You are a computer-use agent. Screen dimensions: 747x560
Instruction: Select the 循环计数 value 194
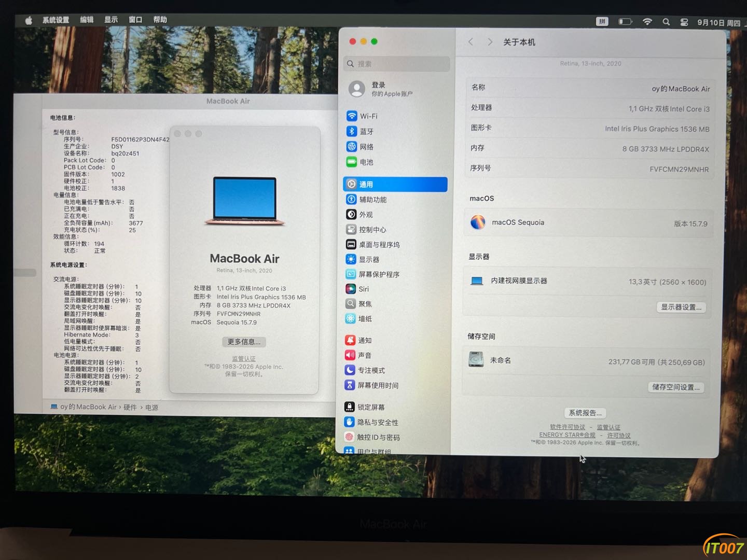(x=99, y=244)
